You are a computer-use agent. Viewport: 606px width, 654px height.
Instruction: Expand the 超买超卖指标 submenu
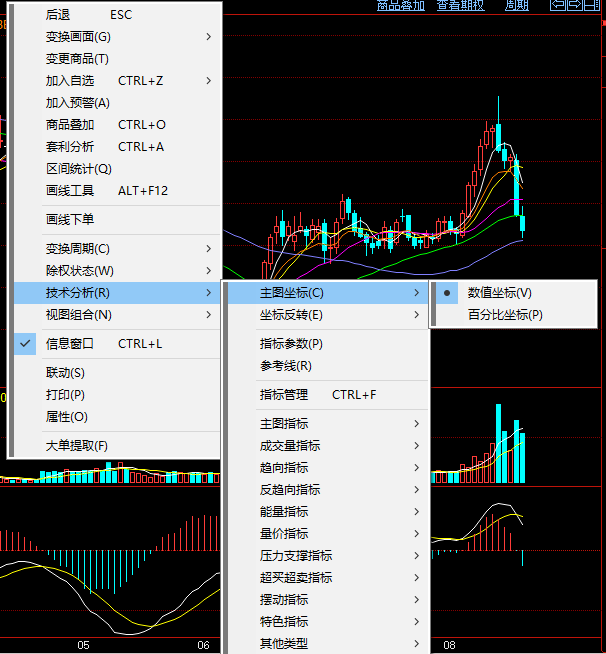296,578
